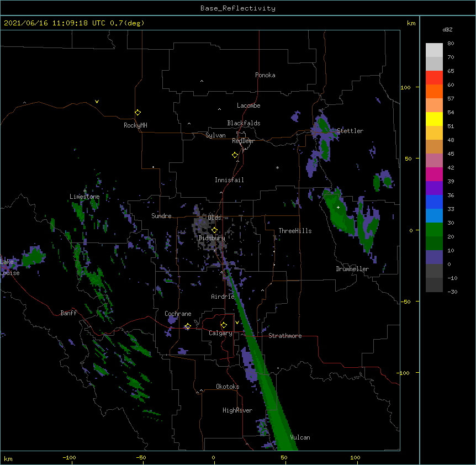
Task: Click the dBZ legend heading
Action: click(x=447, y=29)
